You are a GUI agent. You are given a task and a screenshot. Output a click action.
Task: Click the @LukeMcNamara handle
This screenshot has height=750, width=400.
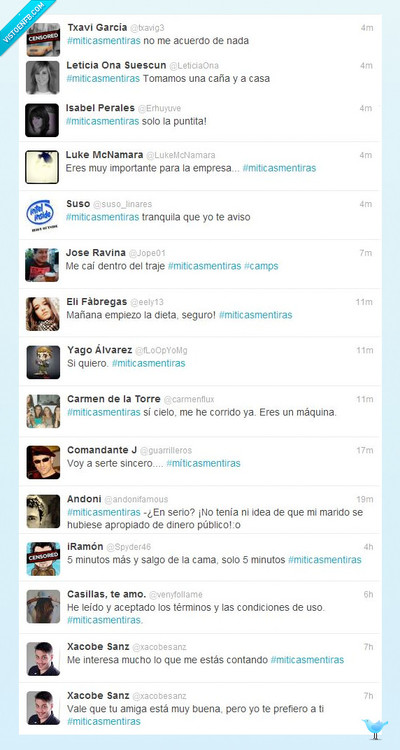(x=180, y=155)
